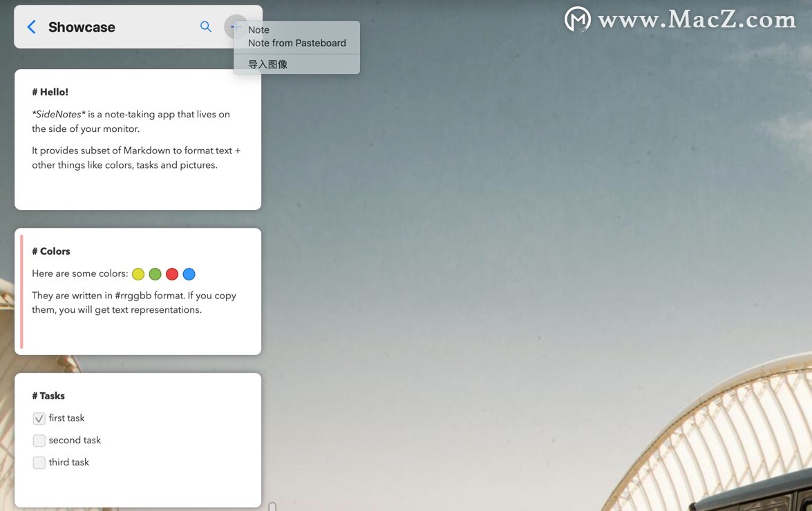
Task: Click 'Here are some colors:' text
Action: [x=79, y=273]
